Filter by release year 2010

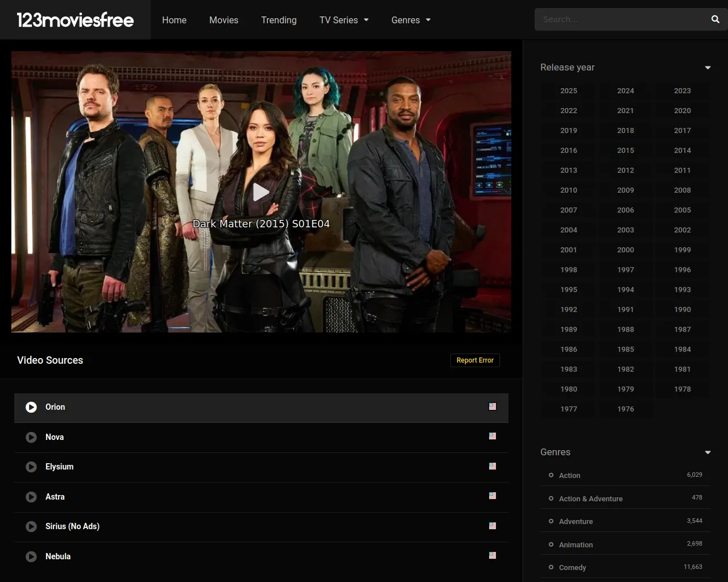569,190
